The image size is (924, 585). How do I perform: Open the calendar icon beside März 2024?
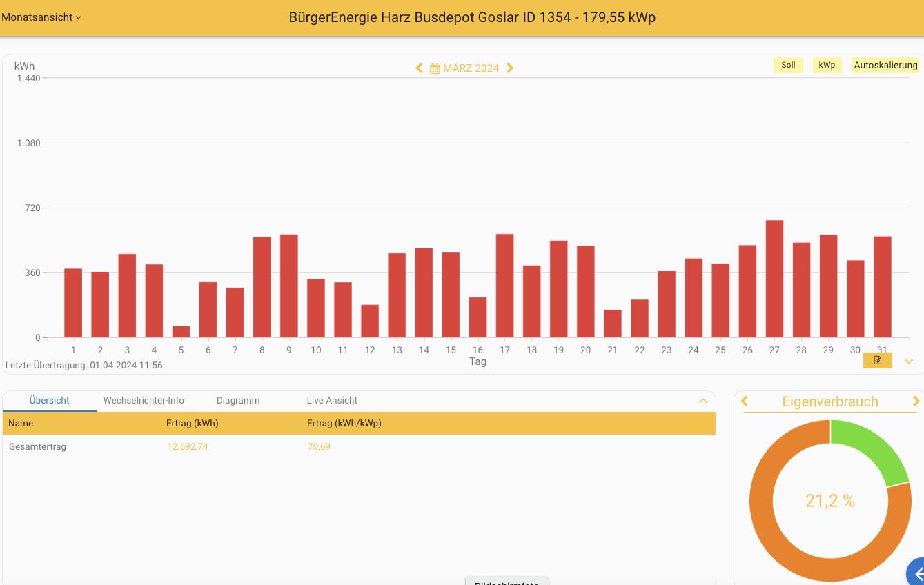click(x=435, y=68)
